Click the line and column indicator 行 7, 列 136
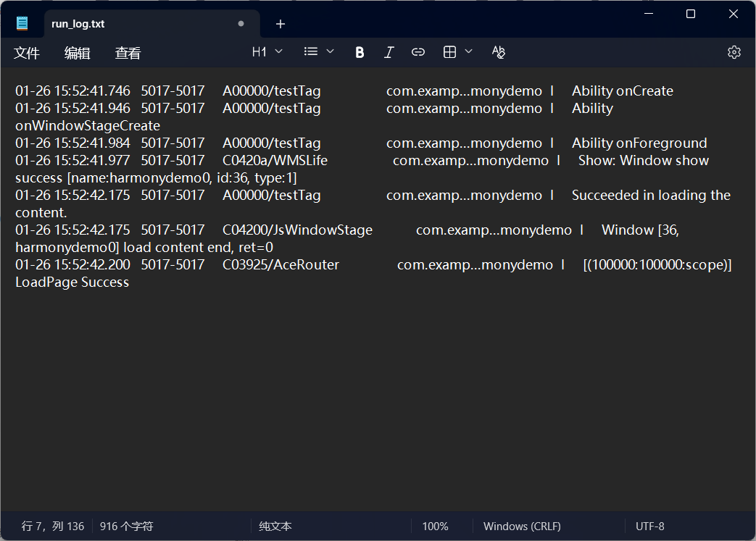The height and width of the screenshot is (541, 756). pos(53,526)
